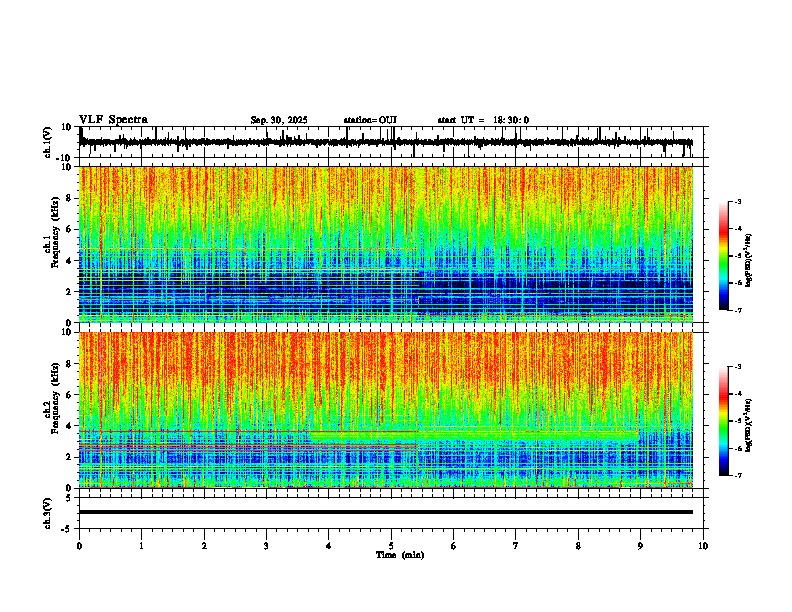
Task: Click the "ch.3(V)" axis label
Action: (x=48, y=514)
